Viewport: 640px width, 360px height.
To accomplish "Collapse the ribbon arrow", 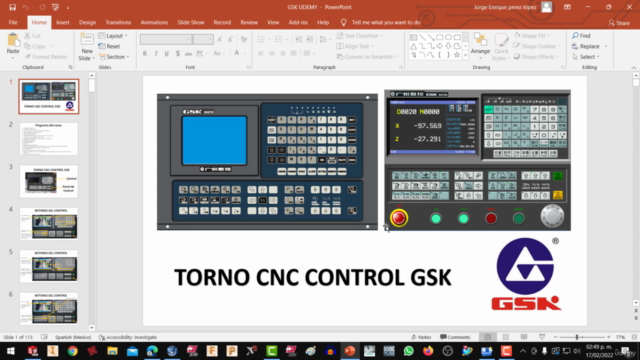I will [x=633, y=68].
